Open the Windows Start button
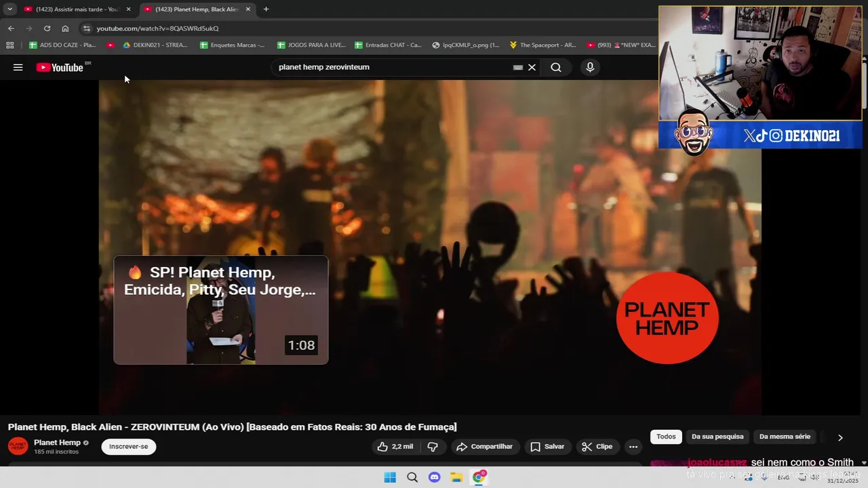This screenshot has height=488, width=868. (x=390, y=477)
